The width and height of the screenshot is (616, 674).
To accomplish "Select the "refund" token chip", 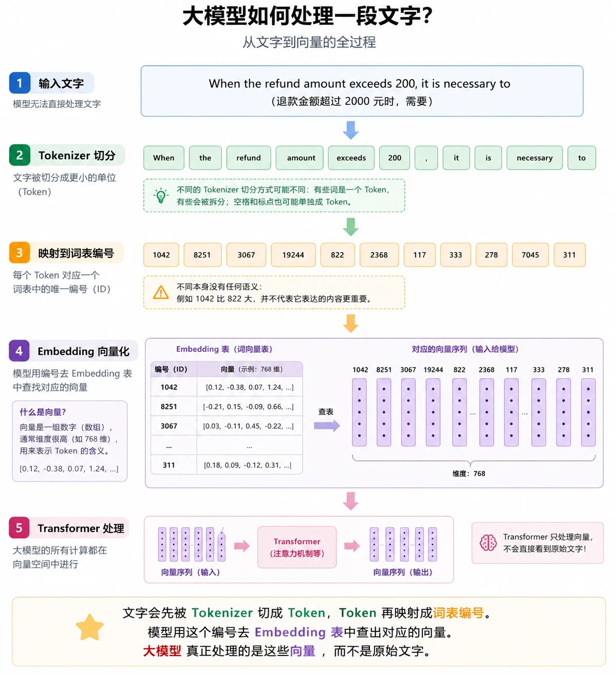I will pyautogui.click(x=249, y=158).
